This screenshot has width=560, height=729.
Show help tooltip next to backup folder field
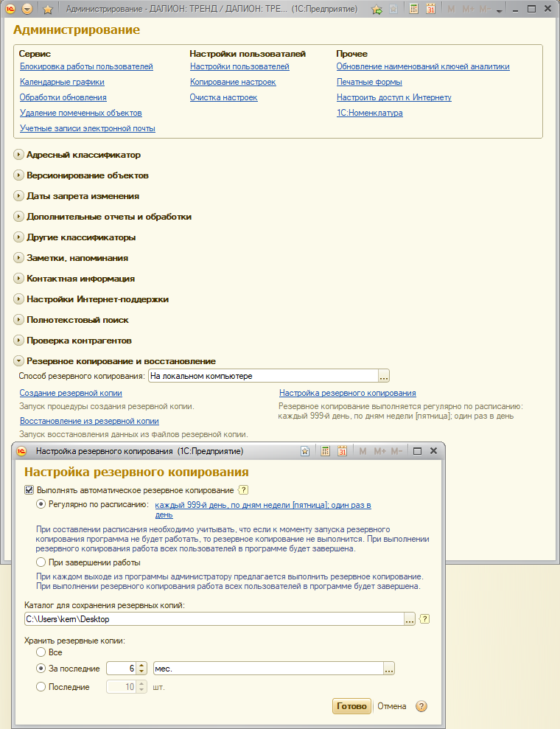[x=424, y=619]
